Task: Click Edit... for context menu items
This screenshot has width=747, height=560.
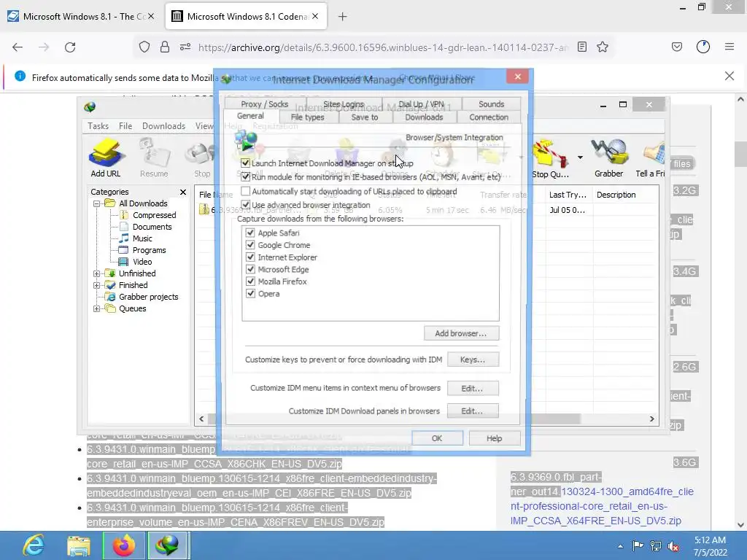Action: coord(473,389)
